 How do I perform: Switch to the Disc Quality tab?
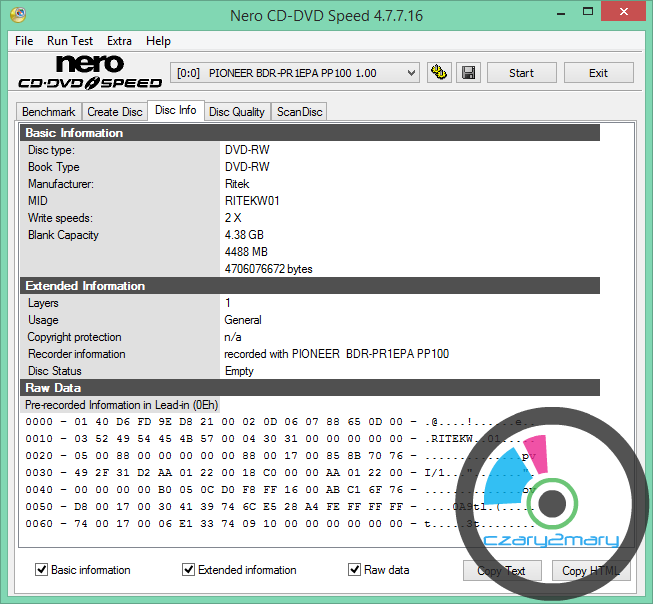[237, 112]
